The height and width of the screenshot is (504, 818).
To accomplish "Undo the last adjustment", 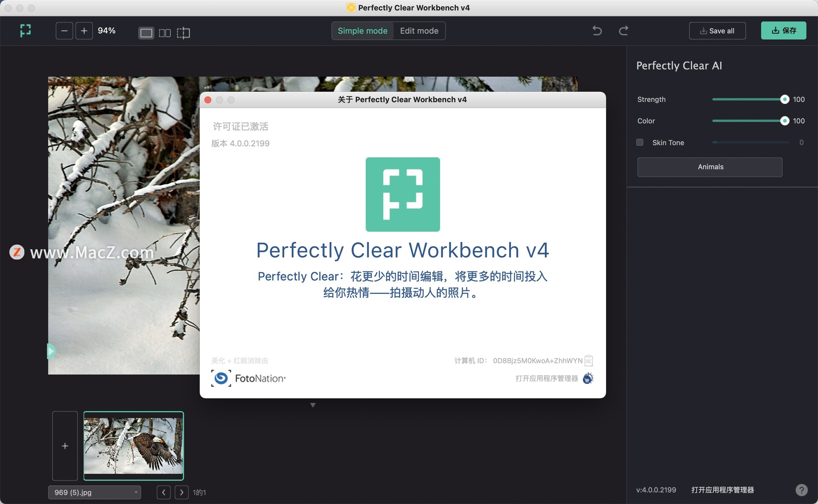I will point(597,31).
